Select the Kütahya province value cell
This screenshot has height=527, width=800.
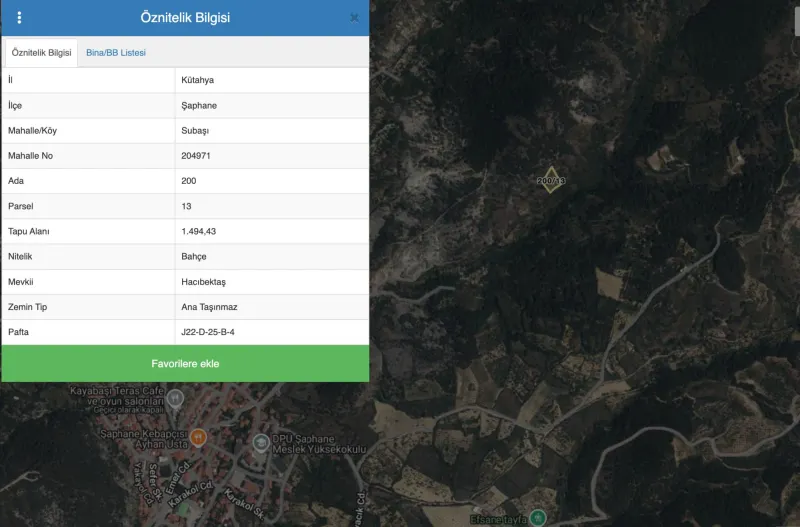point(272,80)
